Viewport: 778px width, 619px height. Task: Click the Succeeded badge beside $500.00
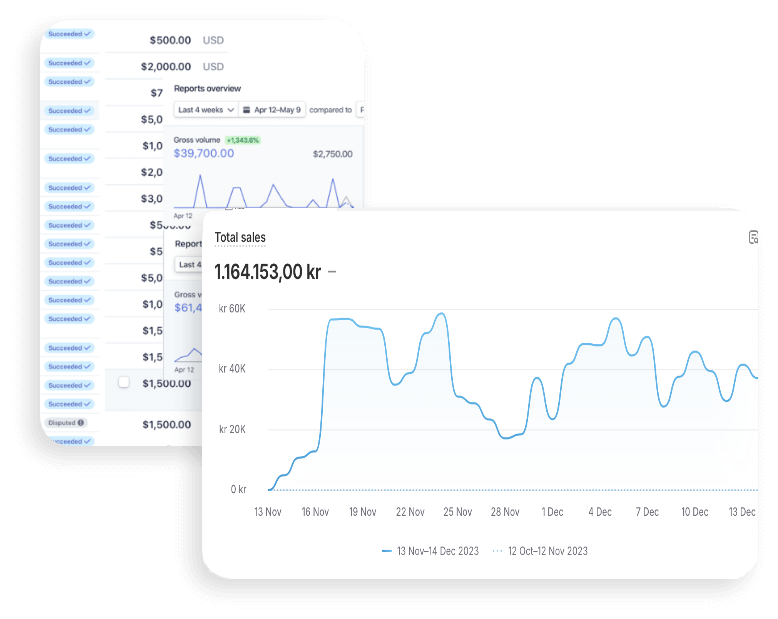coord(69,34)
